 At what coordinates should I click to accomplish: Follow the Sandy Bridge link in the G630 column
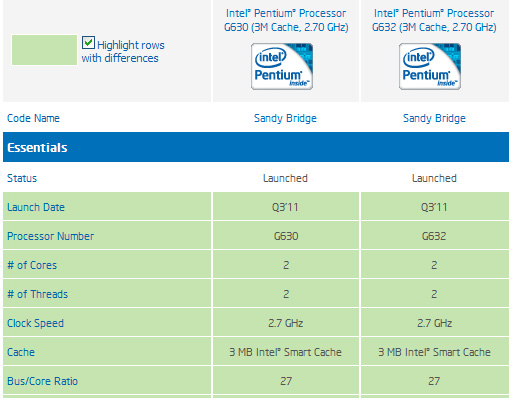click(285, 118)
